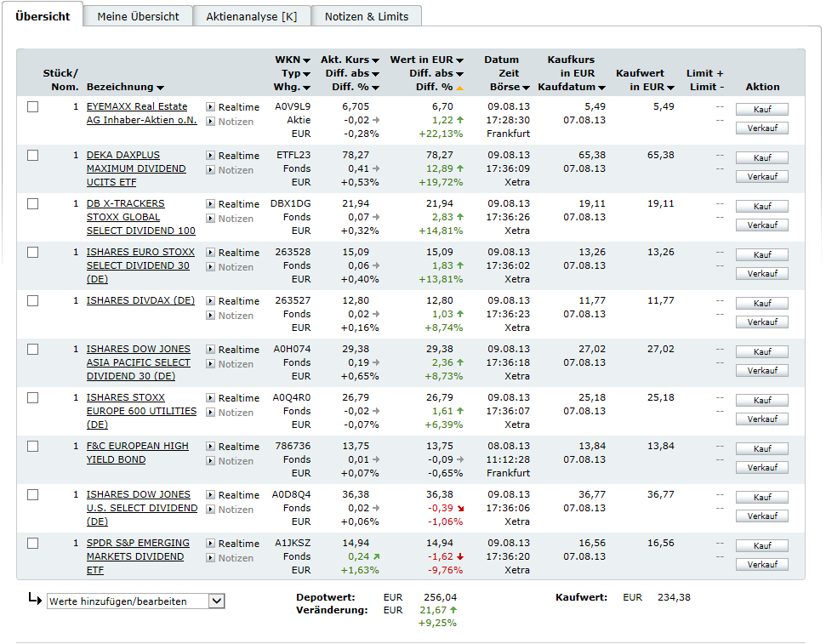Image resolution: width=826 pixels, height=644 pixels.
Task: Click Verkauf button for F&C EUROPEAN HIGH YIELD
Action: pos(762,467)
